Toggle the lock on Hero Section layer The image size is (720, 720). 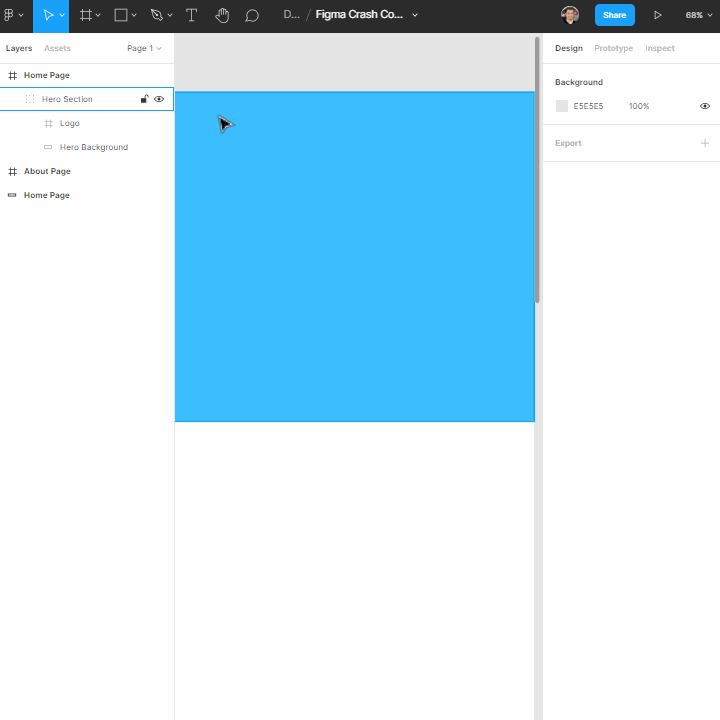tap(144, 99)
